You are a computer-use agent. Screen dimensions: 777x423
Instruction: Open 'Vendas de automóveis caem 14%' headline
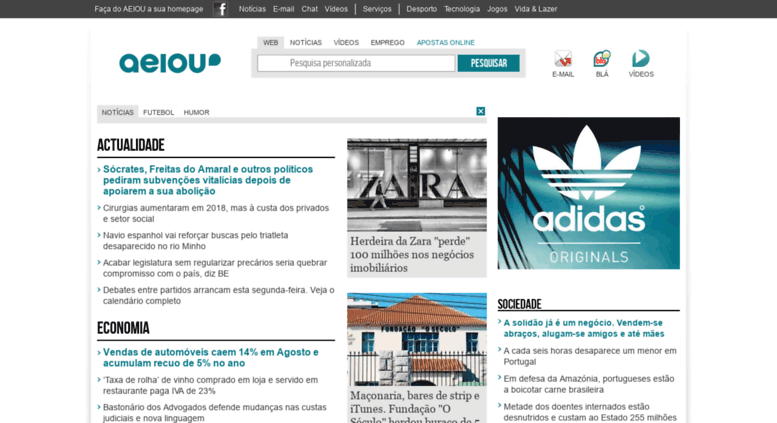(211, 358)
